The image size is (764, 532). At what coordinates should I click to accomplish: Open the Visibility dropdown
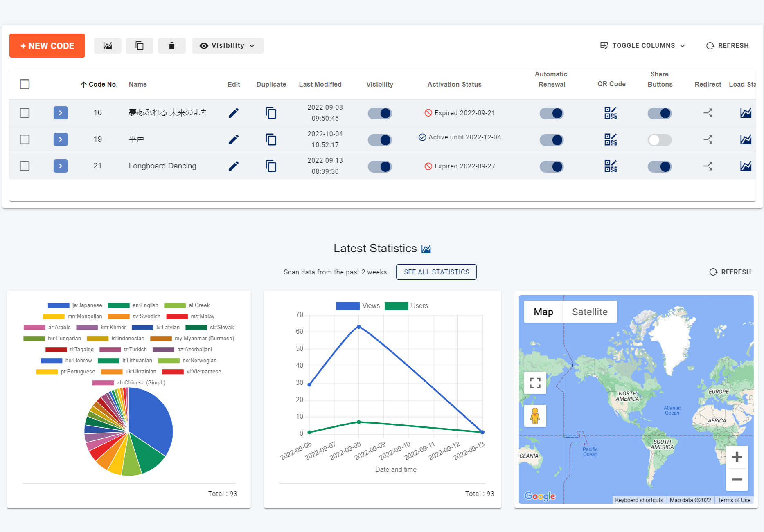coord(228,46)
